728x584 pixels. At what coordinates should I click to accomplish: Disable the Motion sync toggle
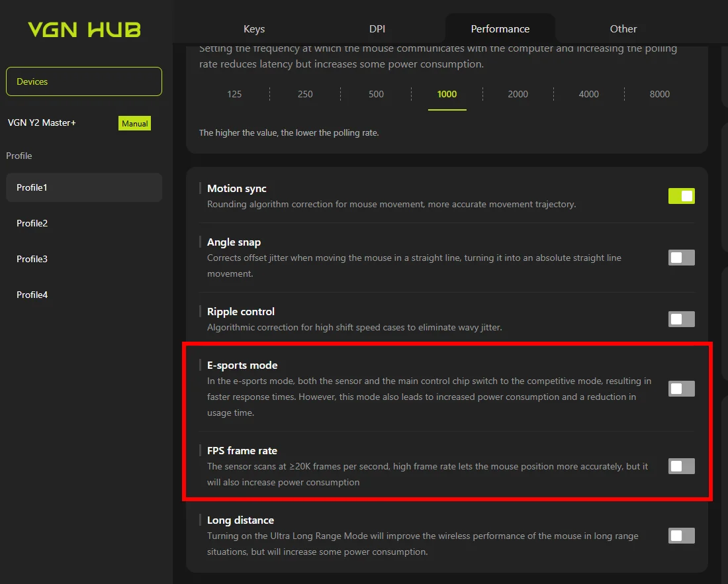[x=682, y=196]
